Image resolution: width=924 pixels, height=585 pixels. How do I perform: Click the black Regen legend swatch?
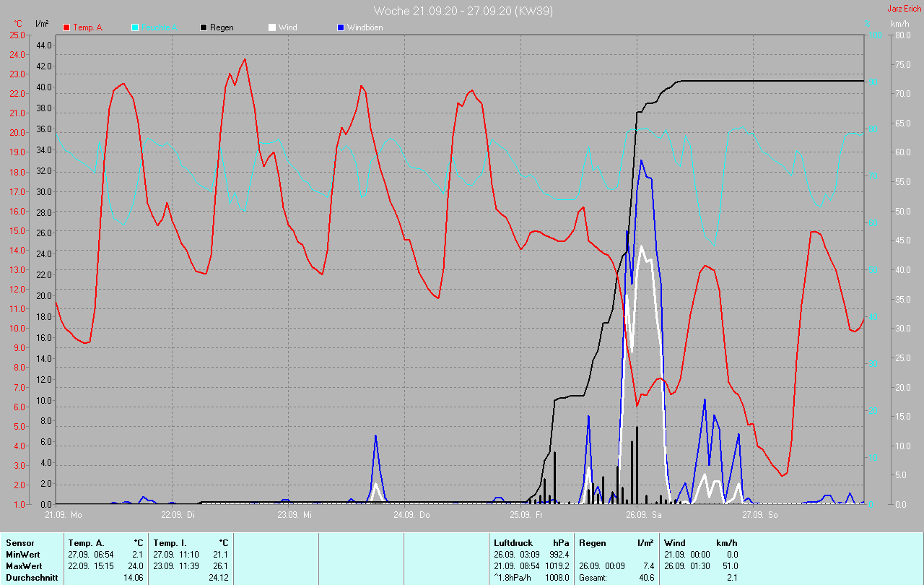coord(204,27)
